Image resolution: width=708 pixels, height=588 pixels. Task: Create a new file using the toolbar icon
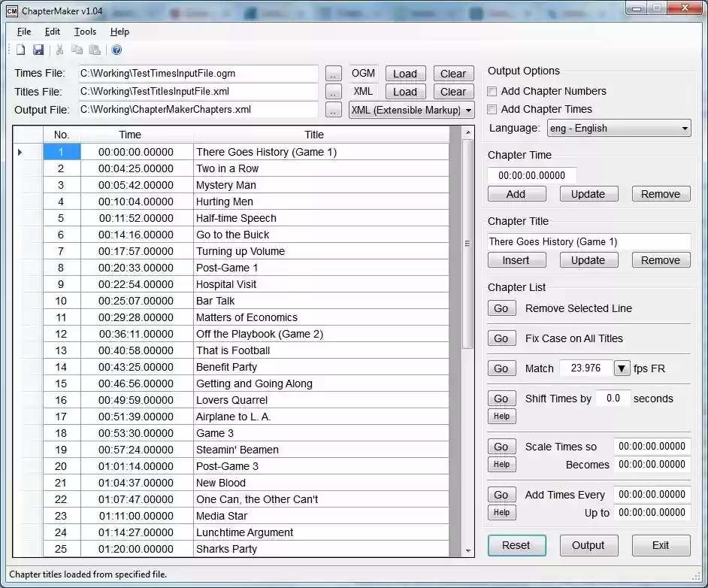(21, 50)
